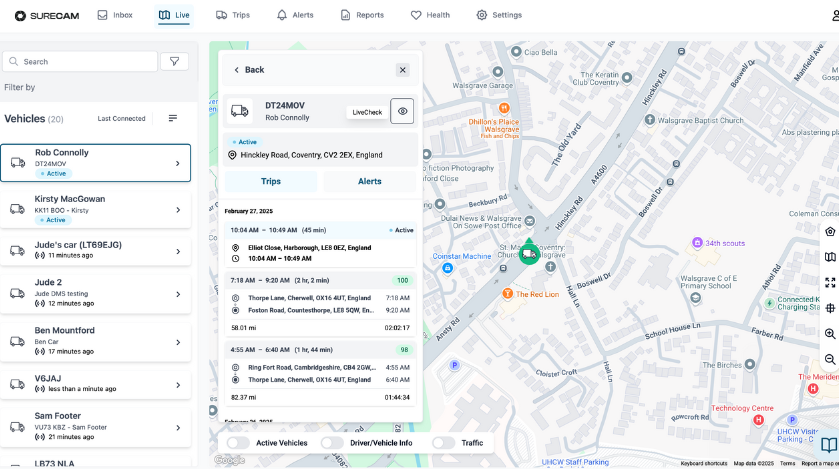839x469 pixels.
Task: Start a LiveCheck for DT24MOV
Action: pos(367,112)
